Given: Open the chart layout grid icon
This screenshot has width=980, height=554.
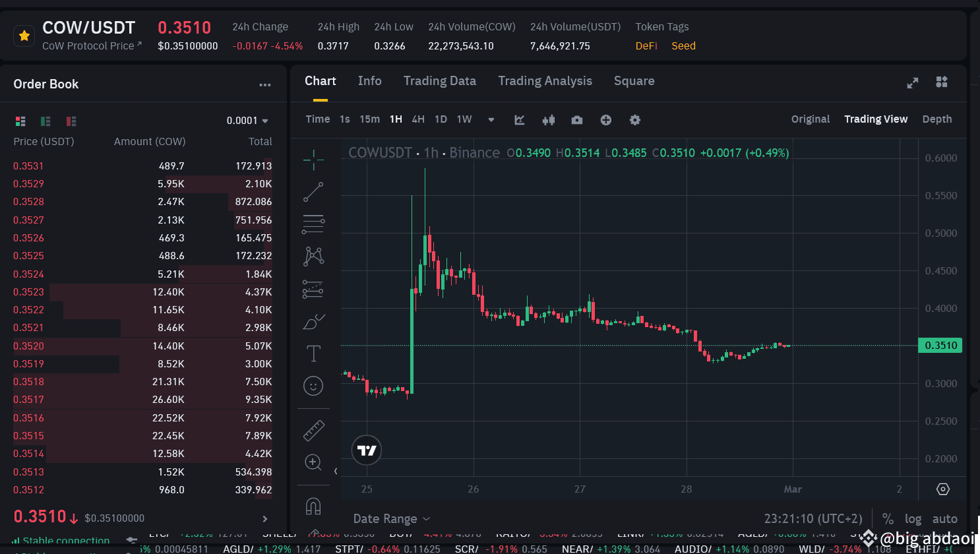Looking at the screenshot, I should pyautogui.click(x=942, y=82).
